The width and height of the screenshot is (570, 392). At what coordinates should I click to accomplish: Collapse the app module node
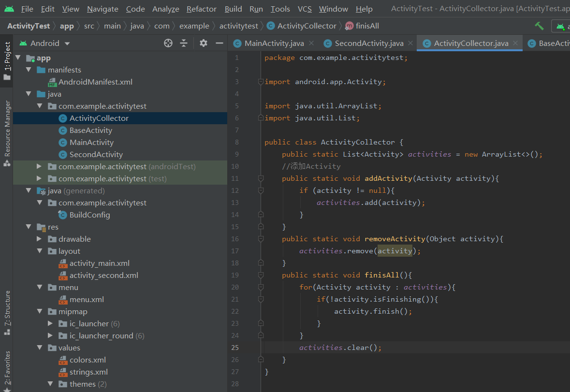(x=18, y=58)
